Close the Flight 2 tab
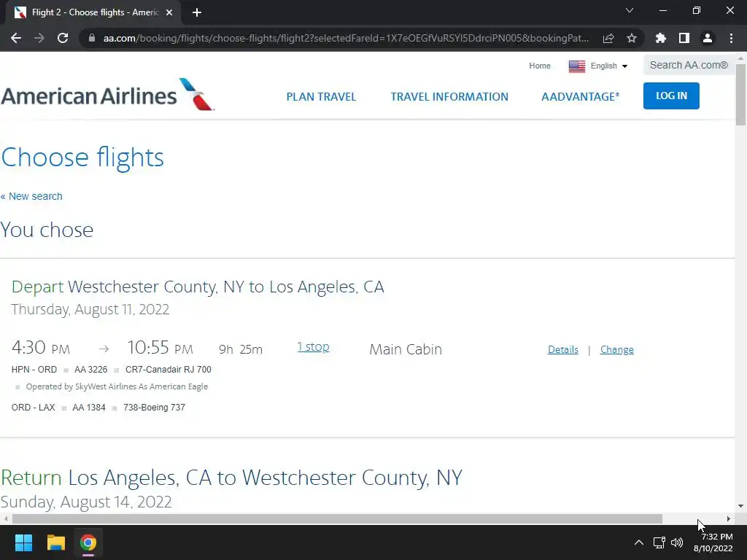The width and height of the screenshot is (747, 560). click(169, 12)
